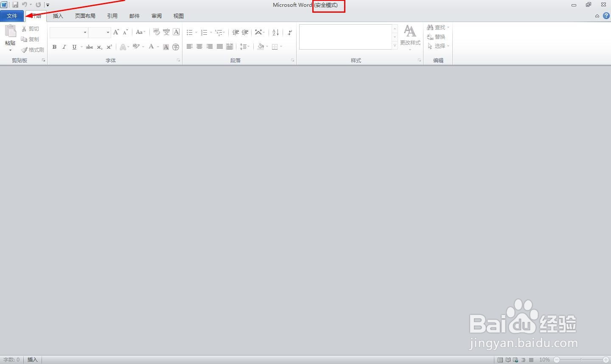Click the sort A-Z icon

click(275, 32)
